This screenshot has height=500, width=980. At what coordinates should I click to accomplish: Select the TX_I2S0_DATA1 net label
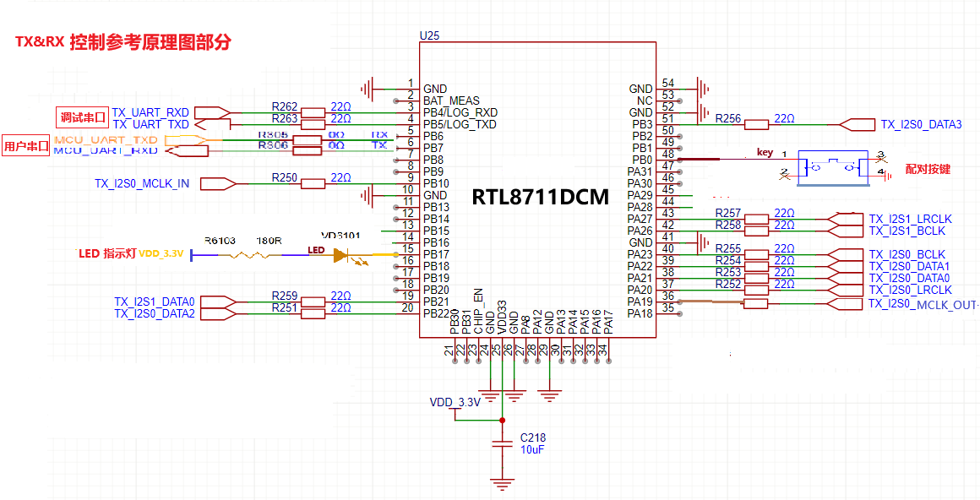909,266
